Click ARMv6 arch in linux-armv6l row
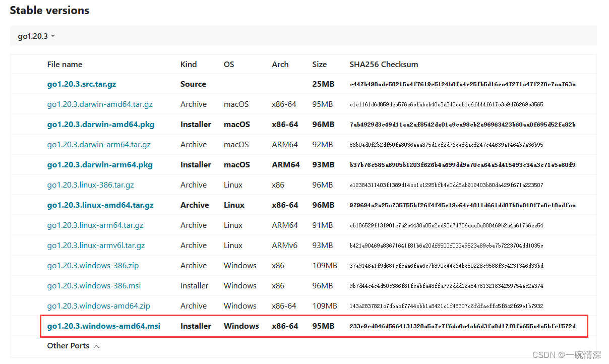This screenshot has height=364, width=609. (x=285, y=246)
